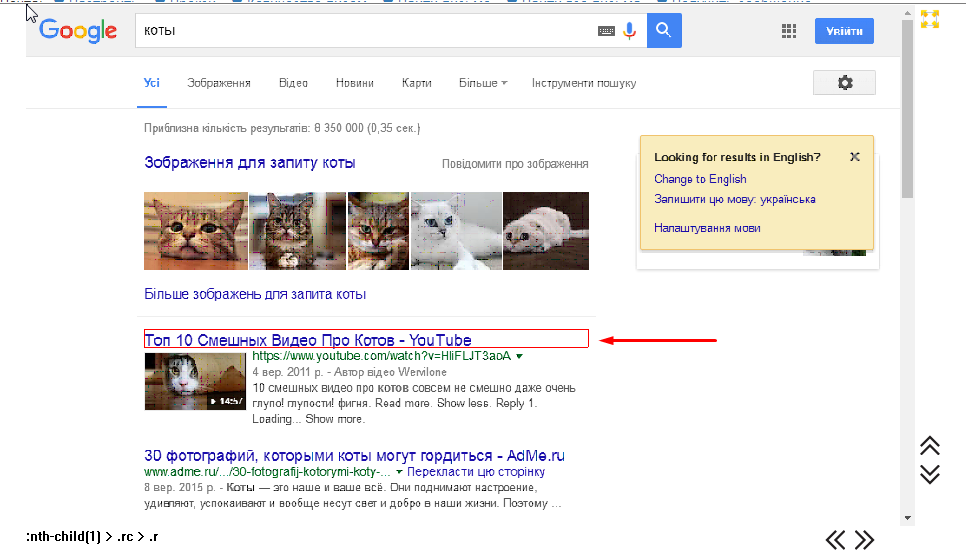Click the Change to English link
The image size is (966, 553).
pos(700,179)
